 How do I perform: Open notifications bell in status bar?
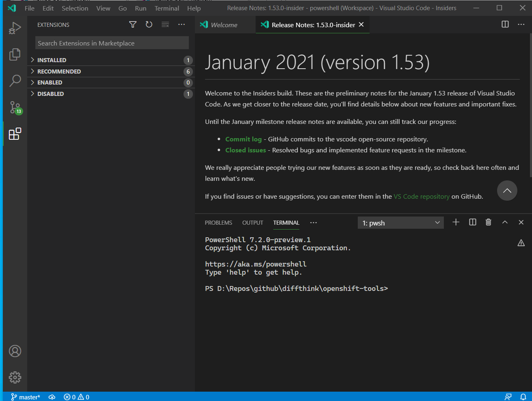coord(523,397)
